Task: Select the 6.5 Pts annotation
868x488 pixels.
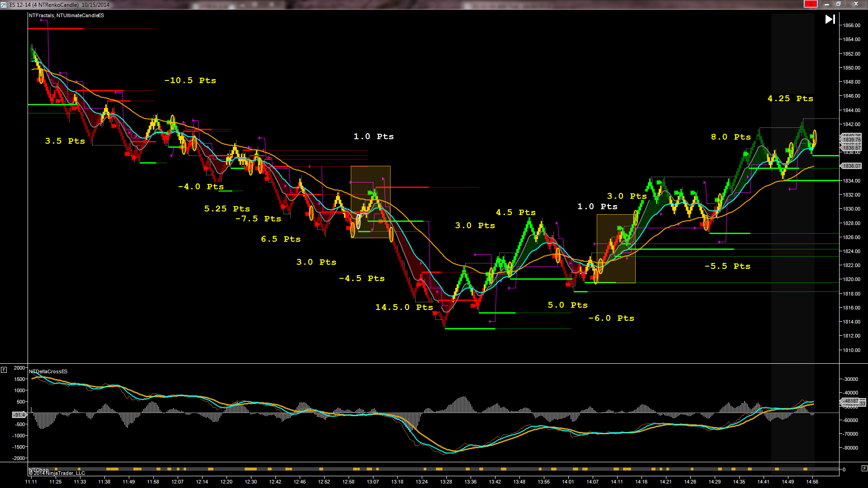Action: 281,239
